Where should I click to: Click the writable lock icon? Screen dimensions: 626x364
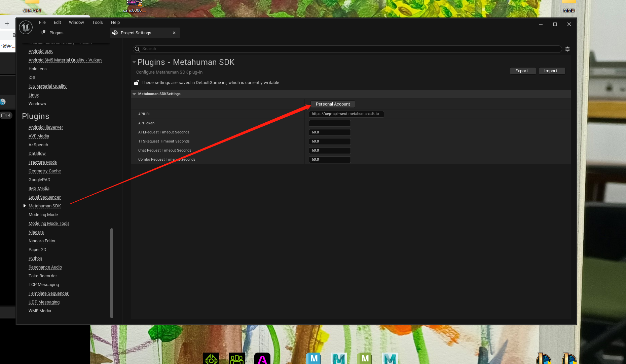137,83
